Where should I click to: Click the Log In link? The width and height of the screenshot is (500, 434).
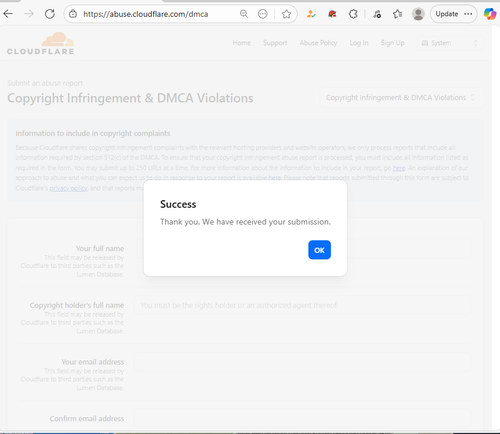(x=359, y=43)
